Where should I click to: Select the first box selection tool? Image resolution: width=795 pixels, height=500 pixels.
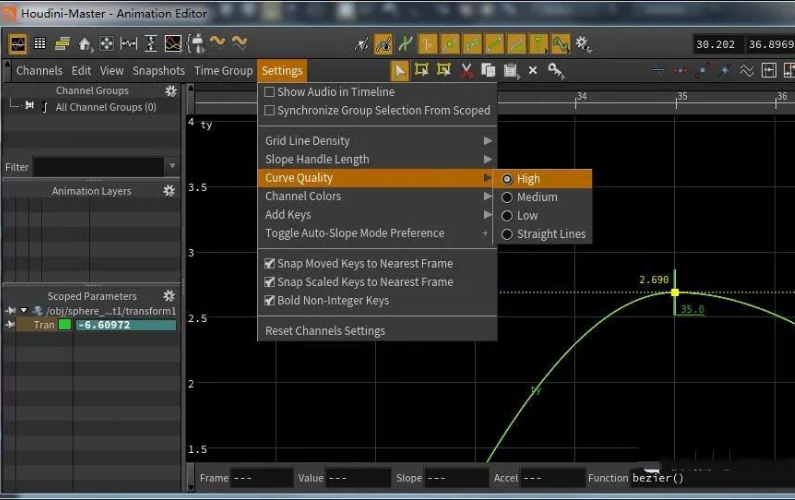pos(421,70)
